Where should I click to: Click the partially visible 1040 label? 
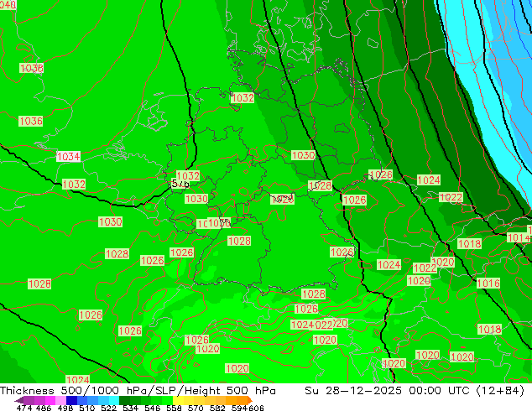8,5
